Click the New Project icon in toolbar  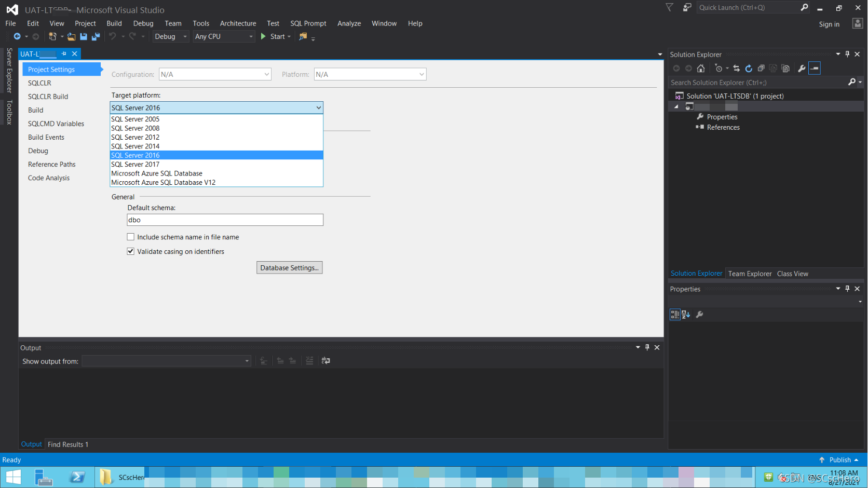(52, 36)
